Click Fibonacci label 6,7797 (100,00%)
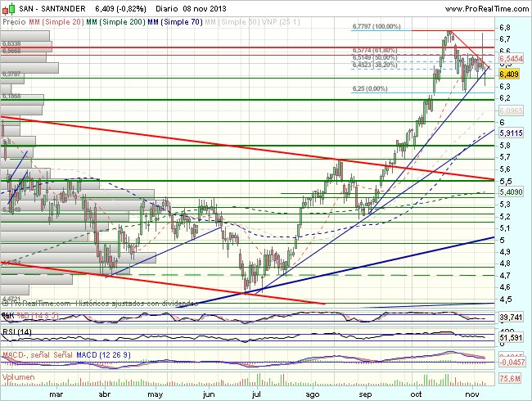This screenshot has width=532, height=401. [x=376, y=26]
